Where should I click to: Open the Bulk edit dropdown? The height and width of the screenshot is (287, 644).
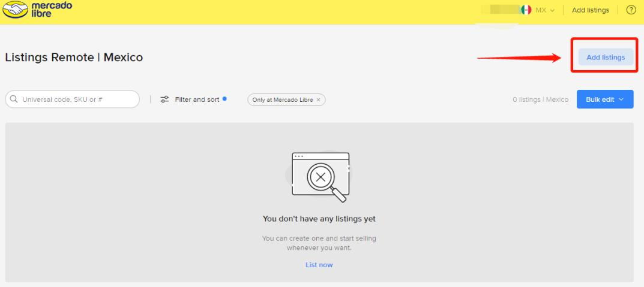coord(604,99)
